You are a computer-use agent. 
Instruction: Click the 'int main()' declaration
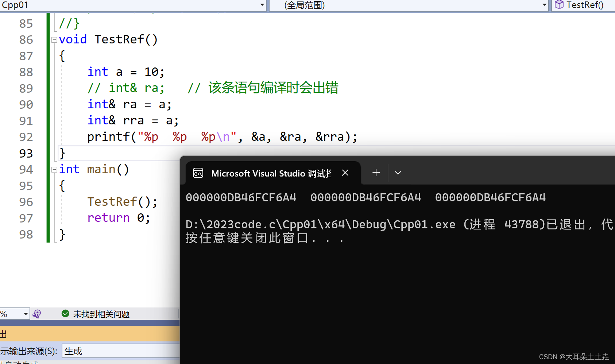point(94,169)
